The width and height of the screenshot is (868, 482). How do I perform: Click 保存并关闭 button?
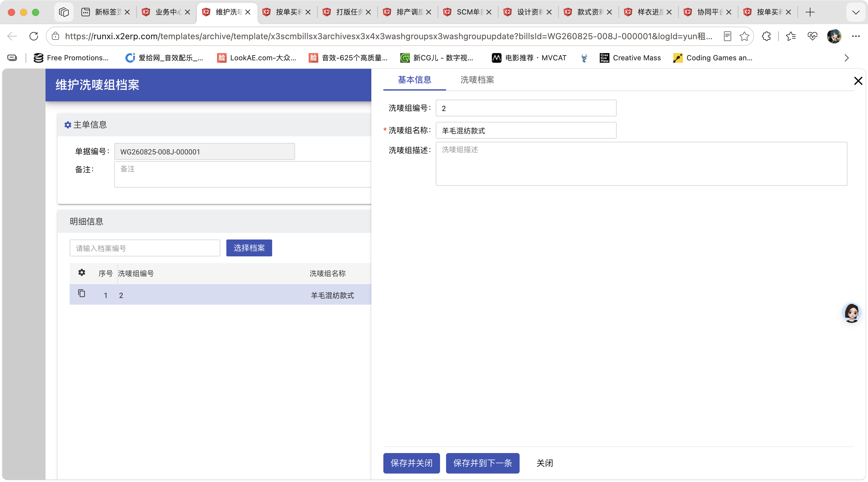coord(411,463)
